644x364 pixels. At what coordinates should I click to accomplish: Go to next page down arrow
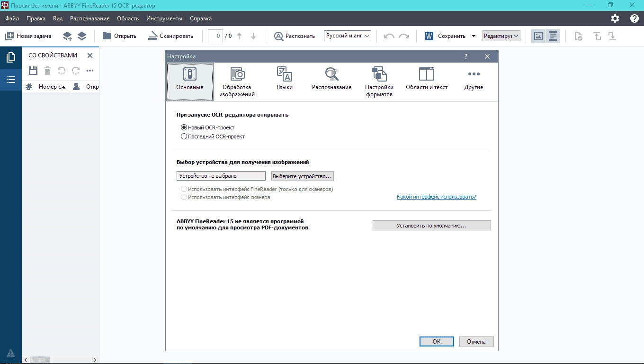(x=253, y=36)
